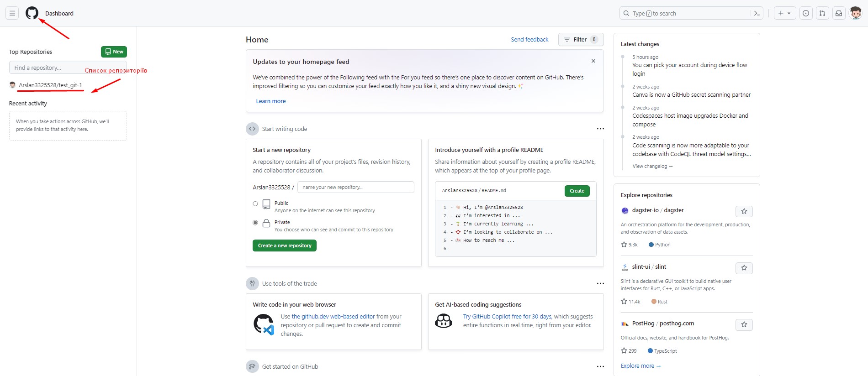Click the Explore more link
The height and width of the screenshot is (376, 868).
tap(640, 366)
